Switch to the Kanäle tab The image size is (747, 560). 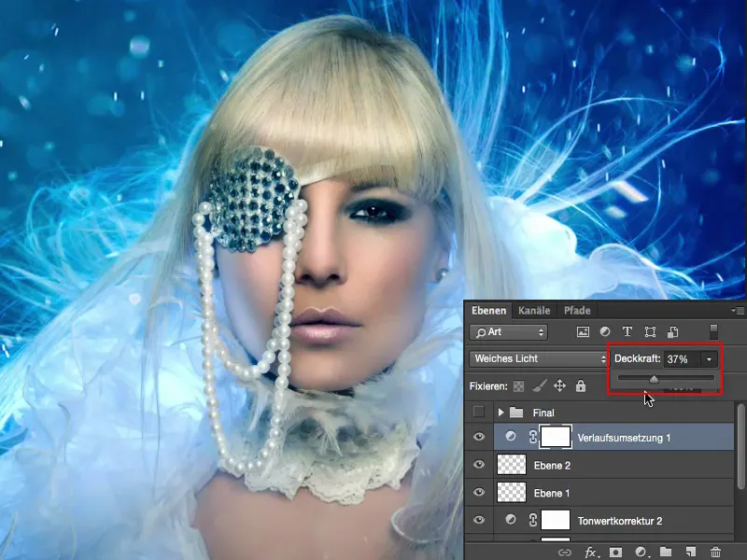pos(534,311)
